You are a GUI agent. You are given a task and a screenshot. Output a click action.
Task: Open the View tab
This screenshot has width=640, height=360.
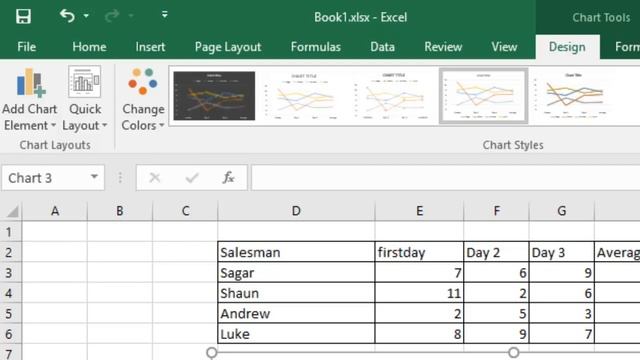[504, 47]
